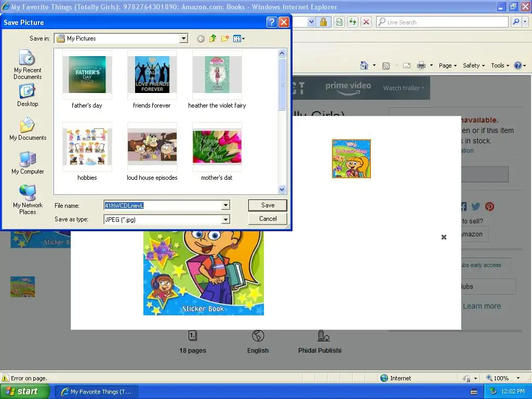The image size is (532, 399).
Task: Click the large Sticker Book cover image
Action: [x=204, y=273]
